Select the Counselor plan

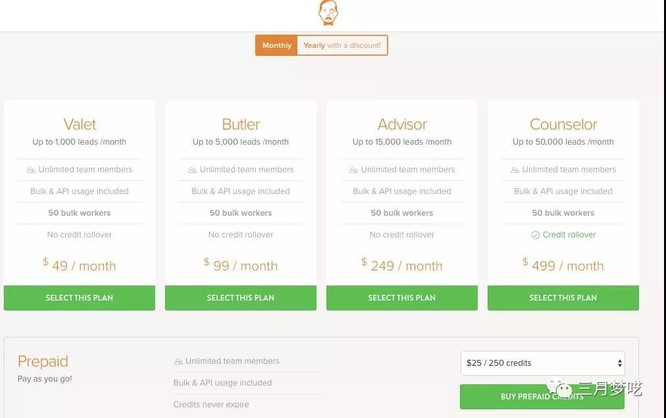pos(563,298)
